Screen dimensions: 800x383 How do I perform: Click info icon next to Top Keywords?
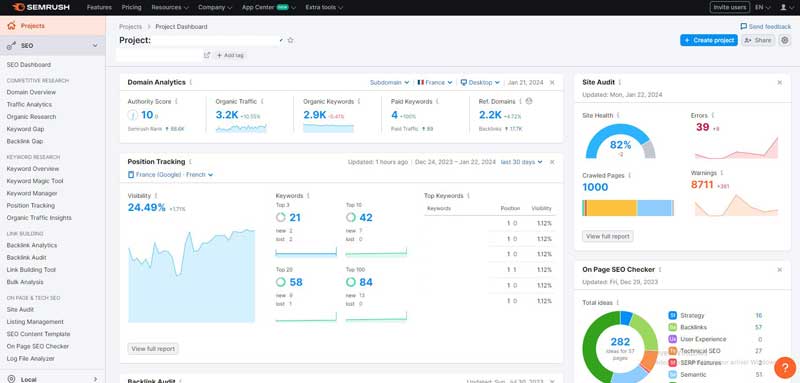(468, 195)
